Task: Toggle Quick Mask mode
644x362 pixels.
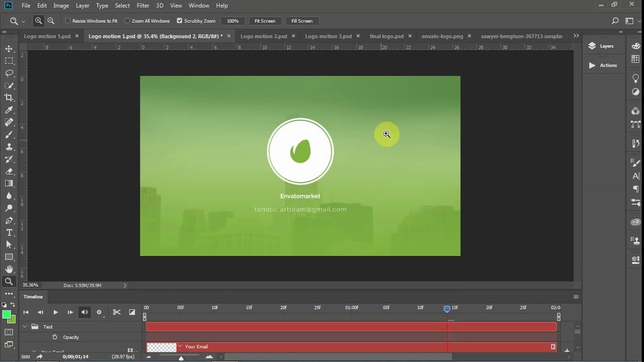Action: (9, 332)
